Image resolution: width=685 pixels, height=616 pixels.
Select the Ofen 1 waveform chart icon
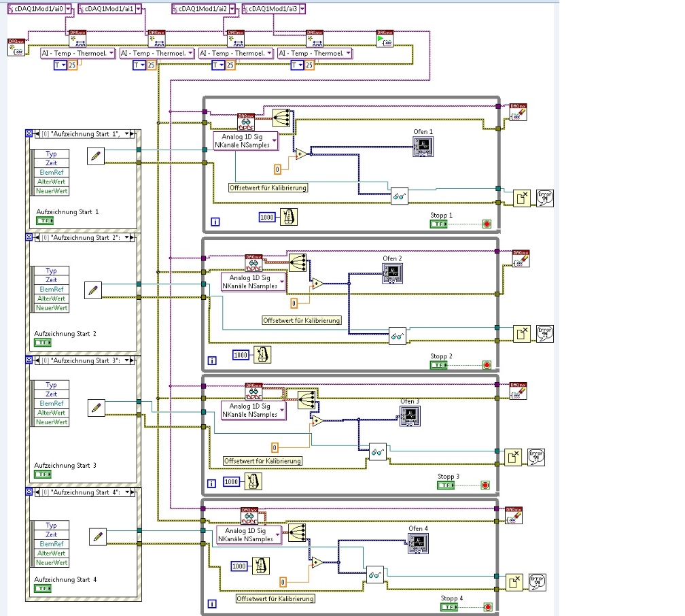pos(423,146)
